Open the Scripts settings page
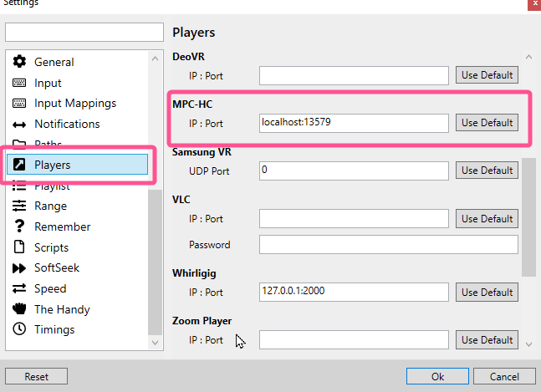This screenshot has width=541, height=392. 77,247
